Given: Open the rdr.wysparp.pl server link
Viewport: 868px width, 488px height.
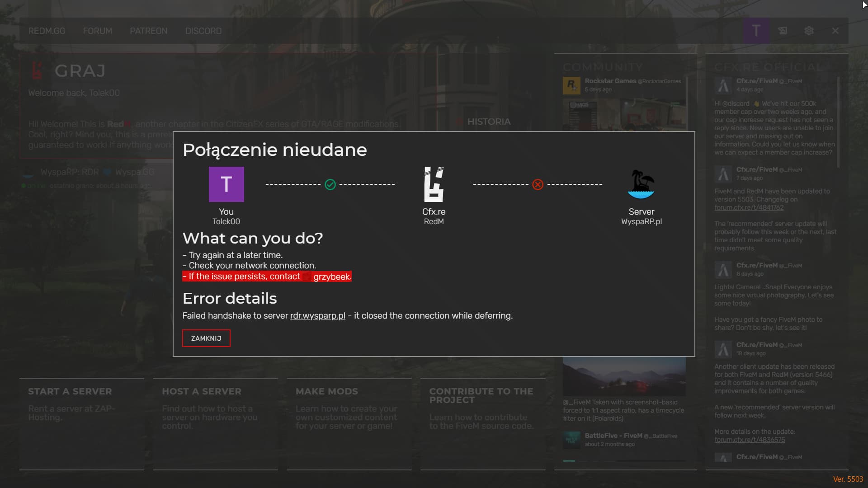Looking at the screenshot, I should point(317,316).
